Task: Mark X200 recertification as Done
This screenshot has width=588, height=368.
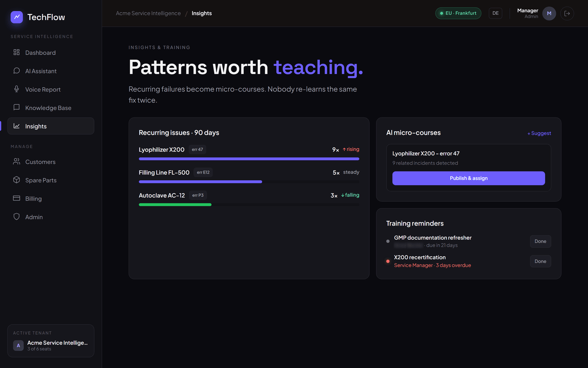Action: click(540, 261)
